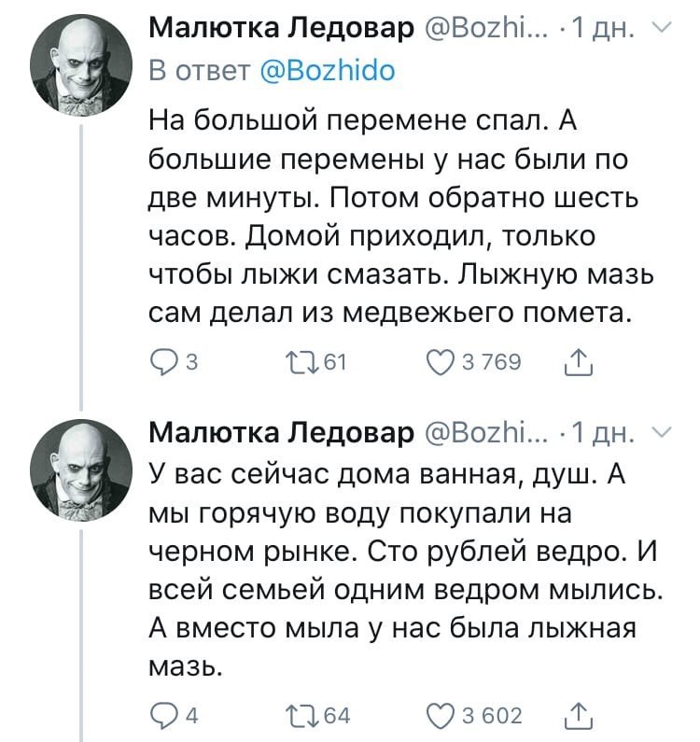View second tweet's profile avatar

pos(81,469)
